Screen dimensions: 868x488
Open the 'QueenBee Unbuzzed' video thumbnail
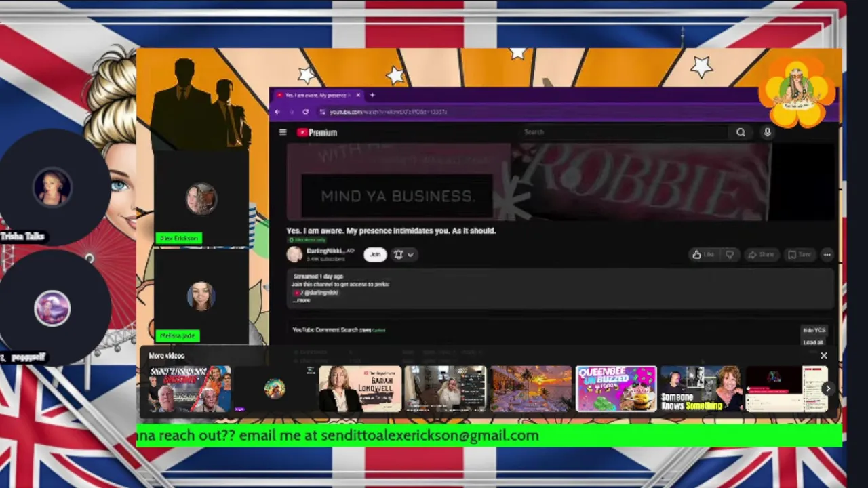[x=616, y=388]
